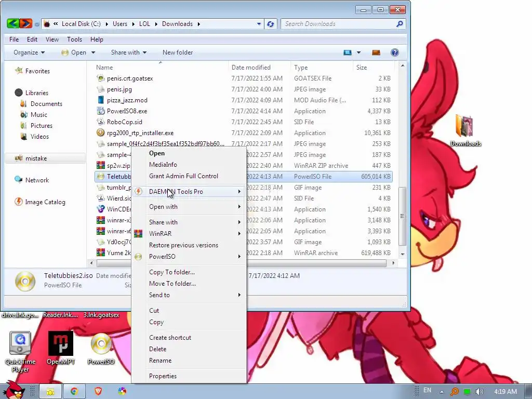Expand the Open with submenu arrow
The image size is (532, 399).
click(239, 207)
